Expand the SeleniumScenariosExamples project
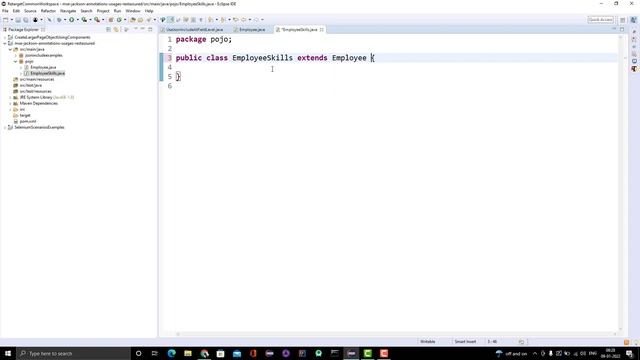 click(5, 127)
